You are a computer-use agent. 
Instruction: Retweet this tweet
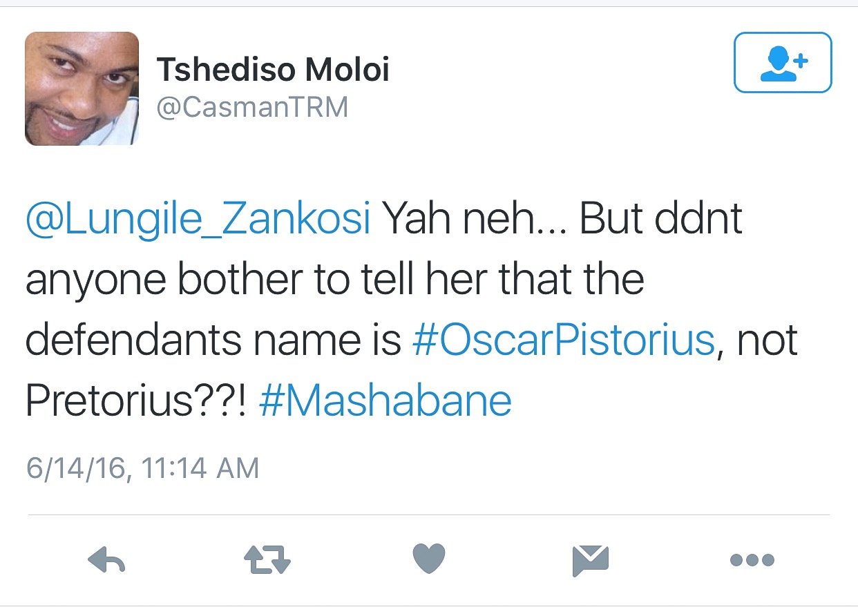(268, 559)
